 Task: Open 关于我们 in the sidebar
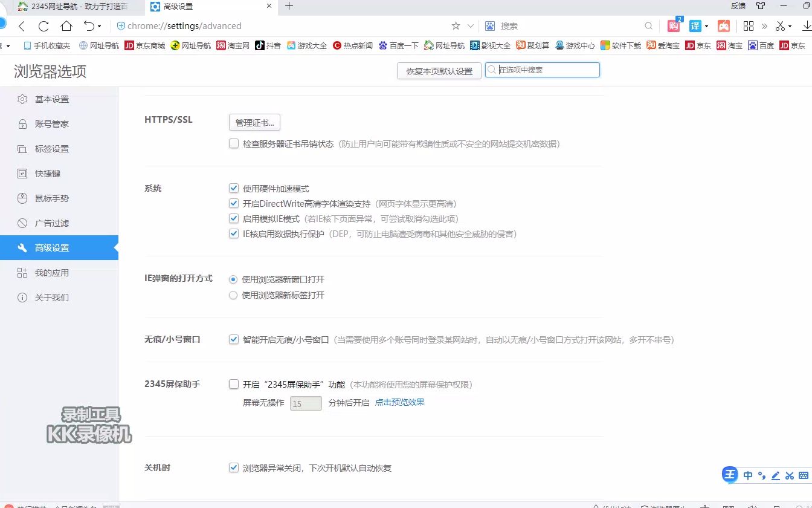click(59, 298)
